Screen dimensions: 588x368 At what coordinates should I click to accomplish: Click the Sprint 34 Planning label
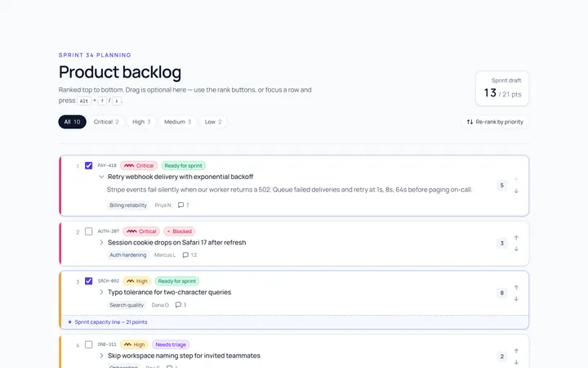95,55
